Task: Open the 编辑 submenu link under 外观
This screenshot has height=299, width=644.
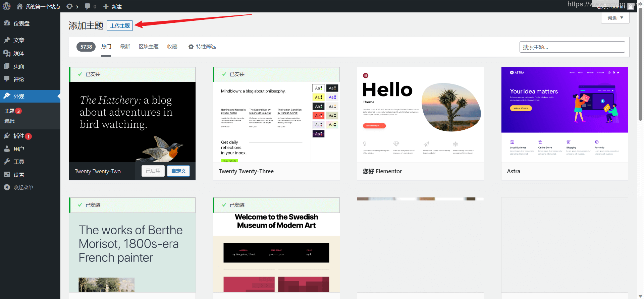Action: pos(9,121)
